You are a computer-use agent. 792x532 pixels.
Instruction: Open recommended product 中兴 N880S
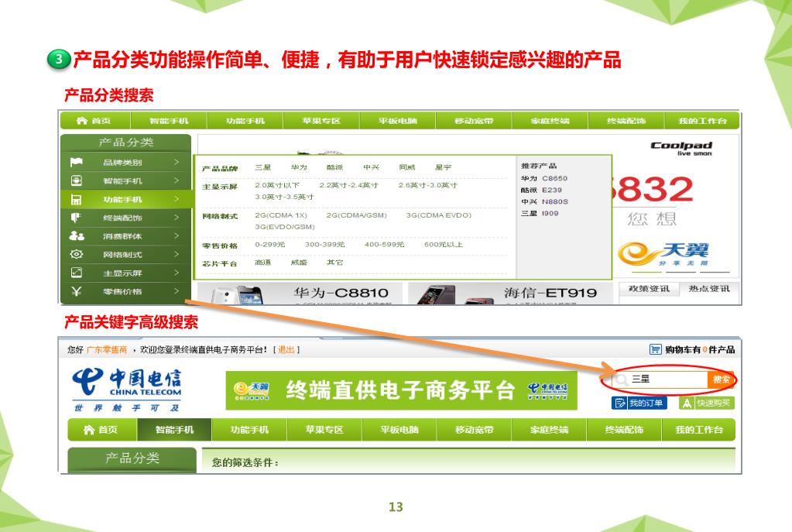[x=544, y=201]
